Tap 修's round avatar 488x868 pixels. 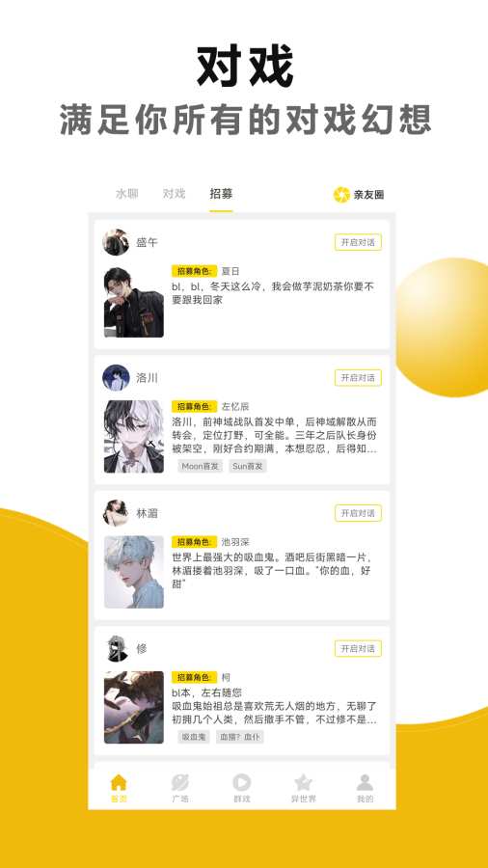pos(116,649)
